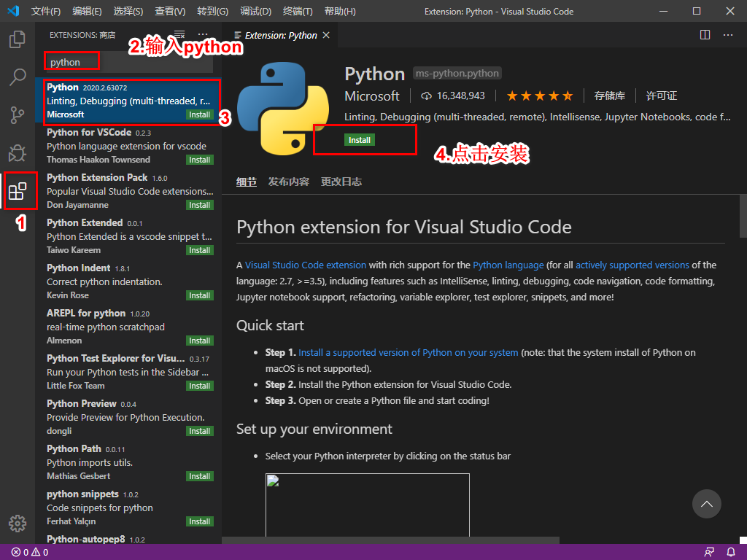
Task: Open the 存储库 repository link
Action: click(x=609, y=96)
